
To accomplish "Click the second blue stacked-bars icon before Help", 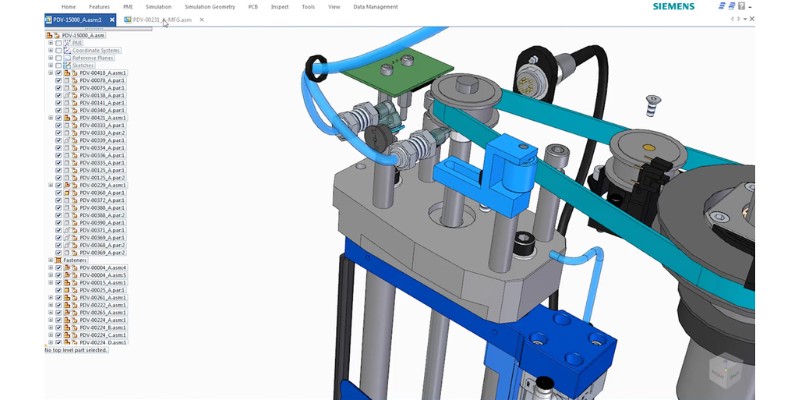I will [x=732, y=6].
